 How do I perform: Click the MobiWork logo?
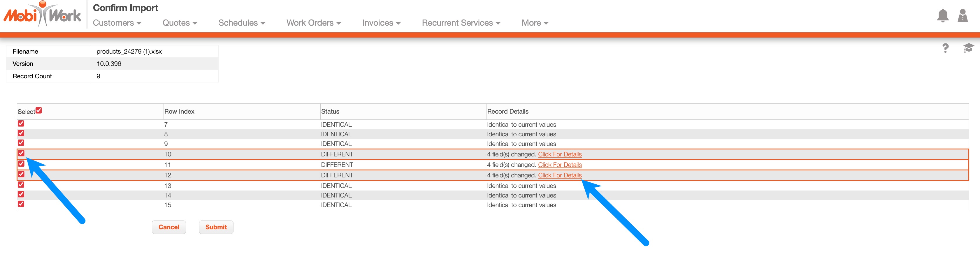pyautogui.click(x=42, y=15)
